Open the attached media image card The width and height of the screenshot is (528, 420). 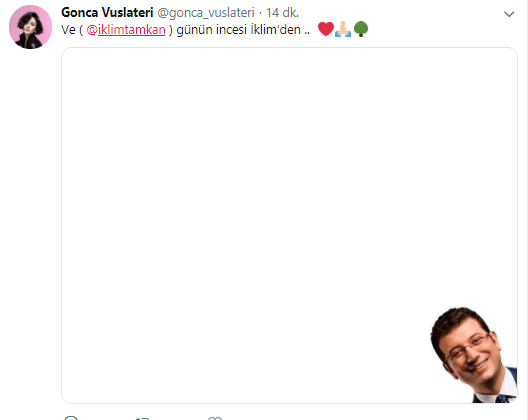coord(289,225)
